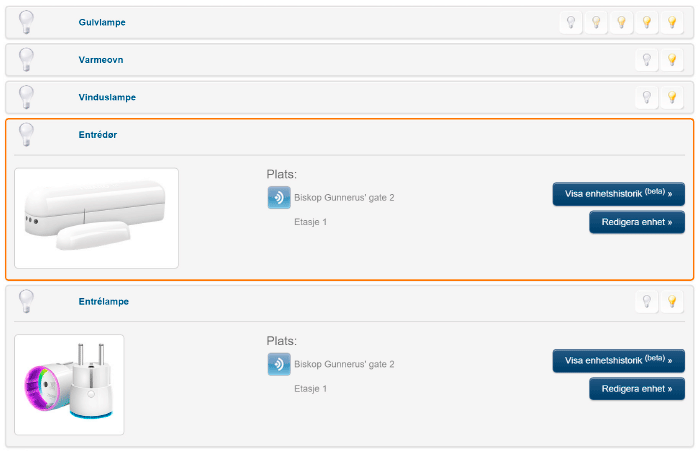The width and height of the screenshot is (700, 456).
Task: Switch the Varmeovn on
Action: (x=672, y=60)
